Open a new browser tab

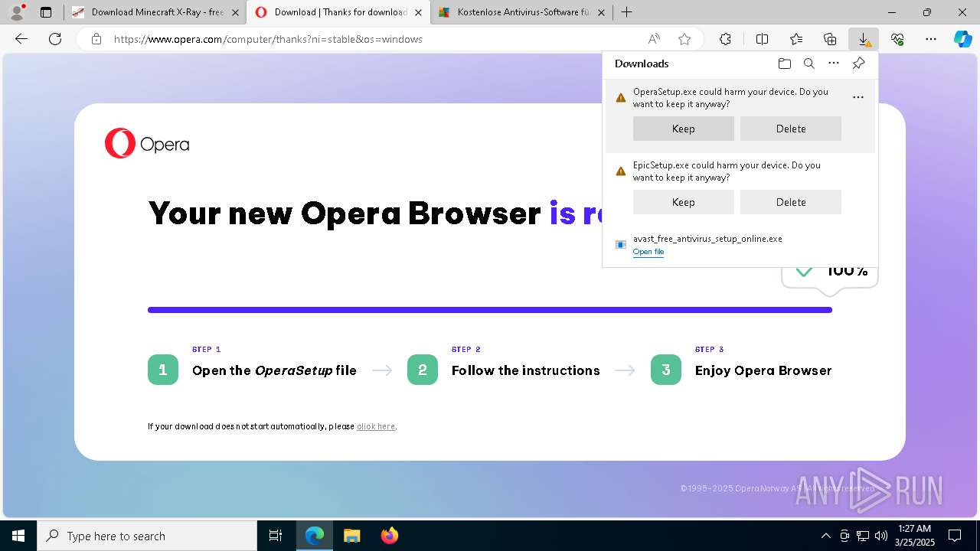pyautogui.click(x=626, y=12)
